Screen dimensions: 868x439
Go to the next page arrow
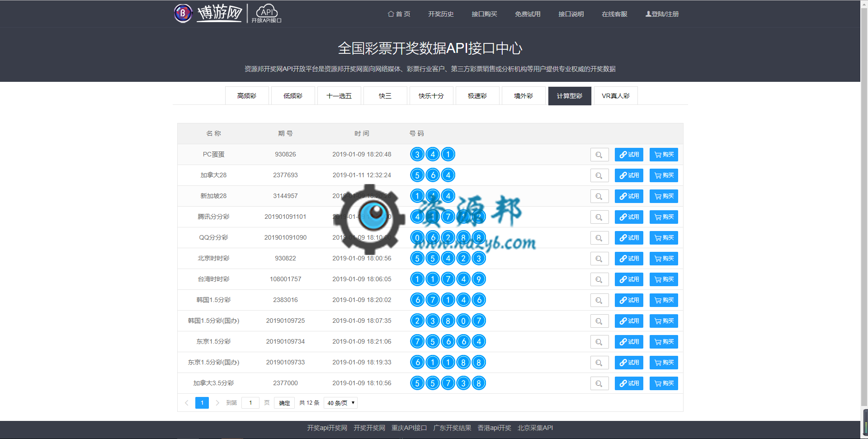click(x=217, y=403)
